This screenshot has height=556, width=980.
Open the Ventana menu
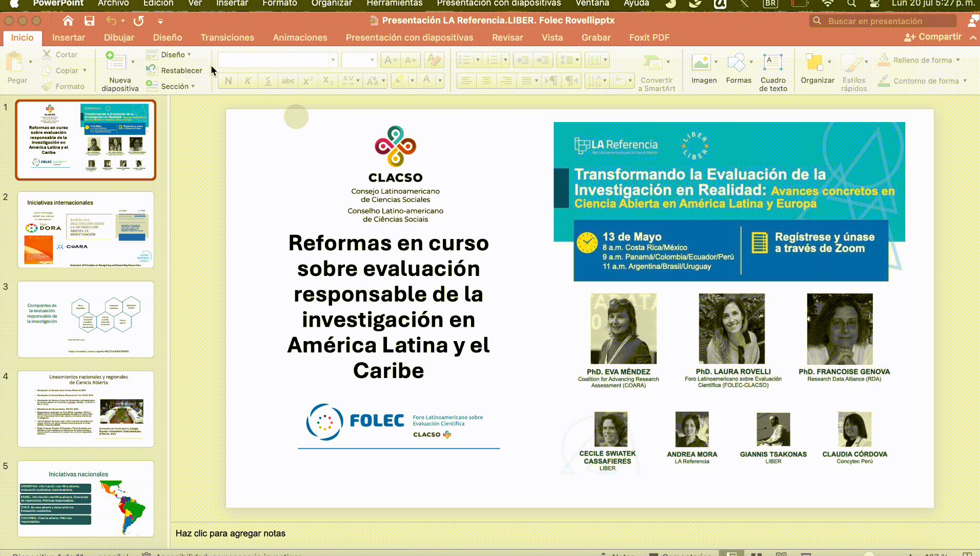(592, 4)
